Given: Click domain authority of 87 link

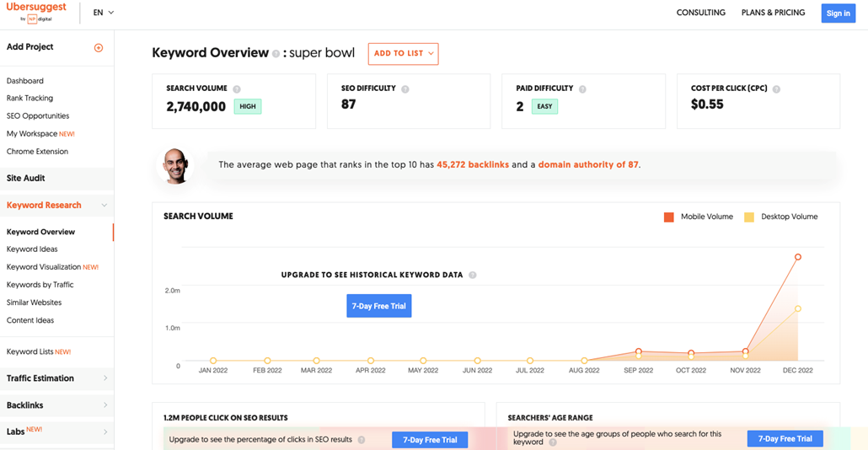Looking at the screenshot, I should (588, 165).
